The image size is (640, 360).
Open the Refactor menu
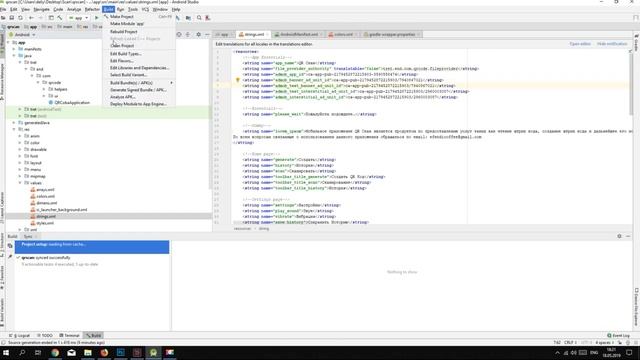pyautogui.click(x=92, y=9)
